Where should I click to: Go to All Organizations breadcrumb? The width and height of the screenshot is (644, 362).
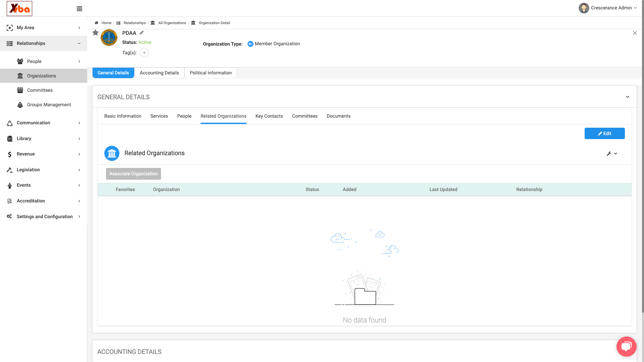[x=172, y=23]
